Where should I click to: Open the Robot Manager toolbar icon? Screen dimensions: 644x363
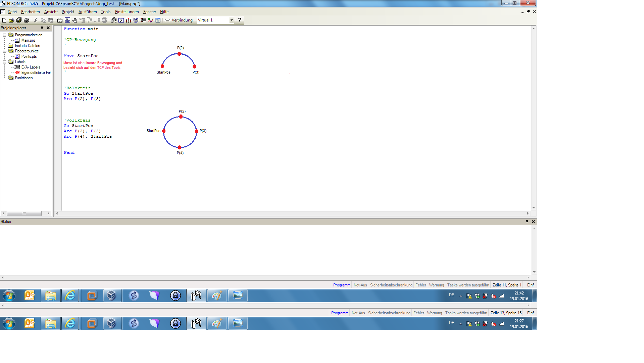[114, 20]
